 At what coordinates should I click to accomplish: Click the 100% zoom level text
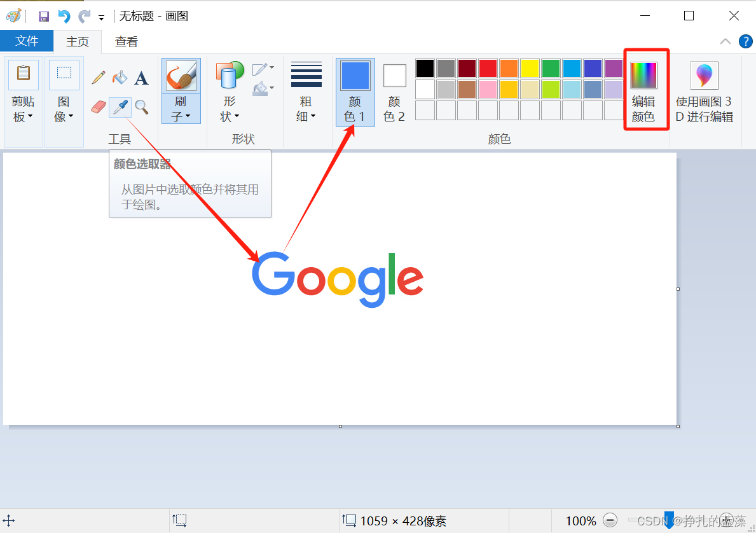coord(581,521)
